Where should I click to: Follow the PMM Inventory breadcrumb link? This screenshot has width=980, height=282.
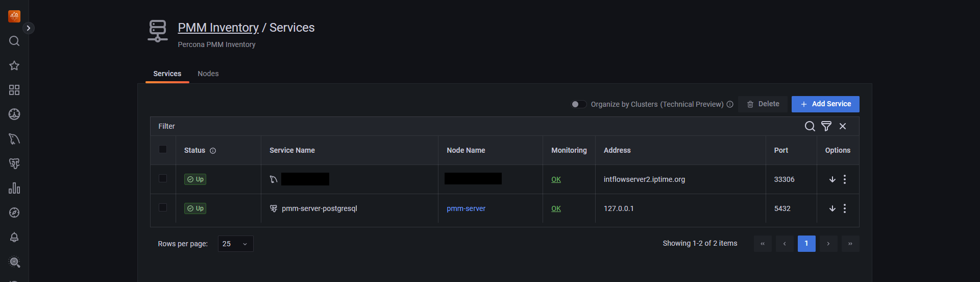218,28
